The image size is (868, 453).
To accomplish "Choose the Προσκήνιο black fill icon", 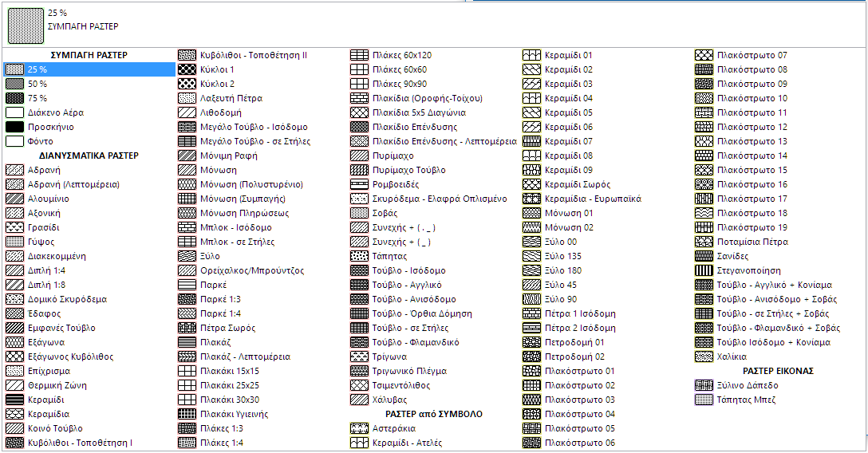I will coord(14,128).
